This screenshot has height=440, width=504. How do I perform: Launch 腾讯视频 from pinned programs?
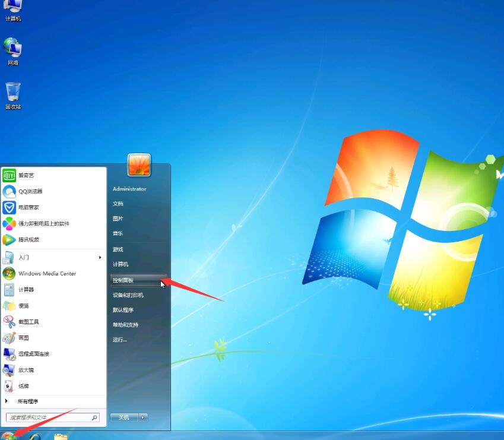pyautogui.click(x=53, y=239)
